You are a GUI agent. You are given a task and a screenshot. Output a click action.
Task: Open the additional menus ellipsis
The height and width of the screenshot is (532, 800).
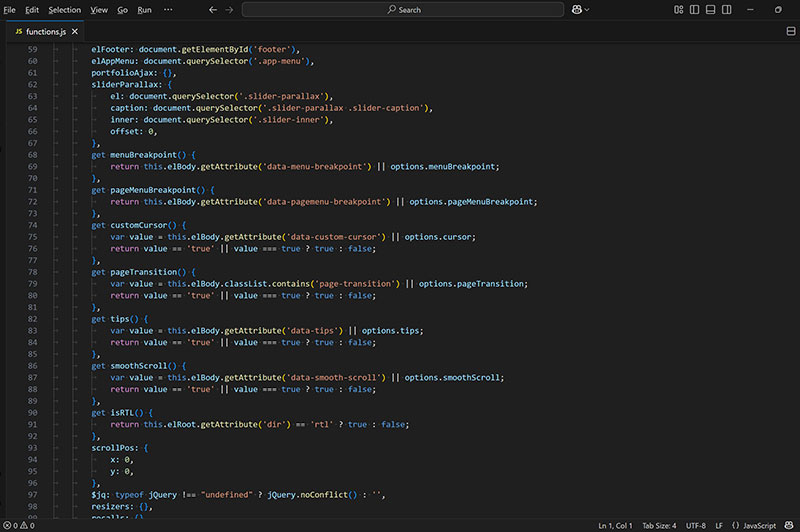click(x=168, y=9)
